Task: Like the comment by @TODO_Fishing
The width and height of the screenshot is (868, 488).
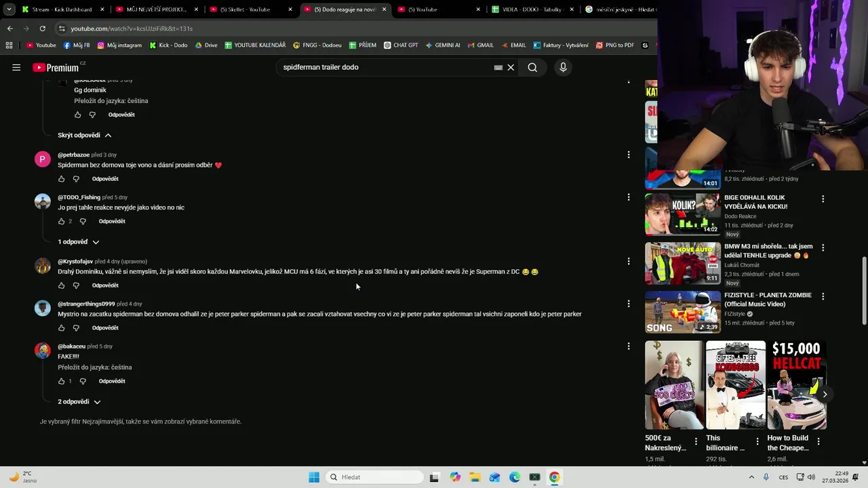Action: pyautogui.click(x=61, y=221)
